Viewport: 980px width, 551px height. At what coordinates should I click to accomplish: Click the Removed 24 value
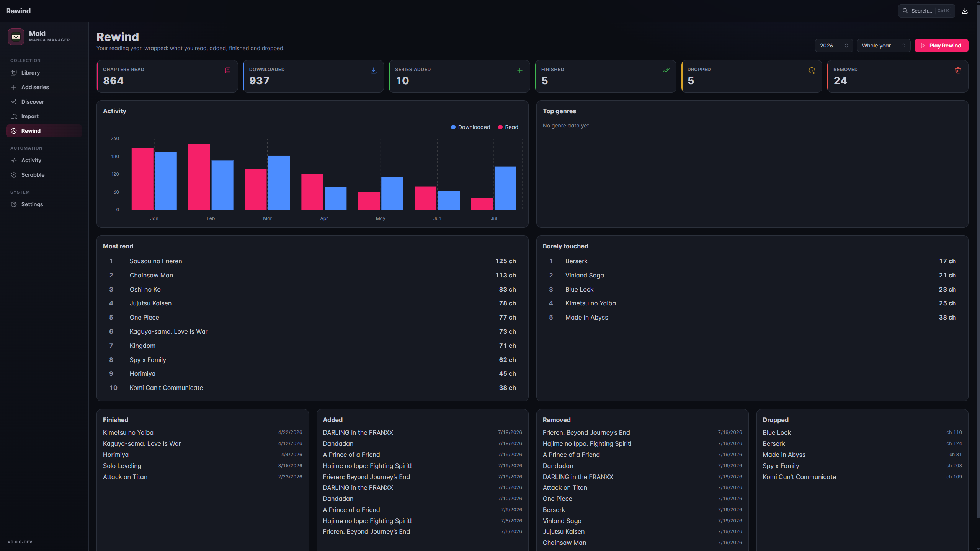coord(840,81)
